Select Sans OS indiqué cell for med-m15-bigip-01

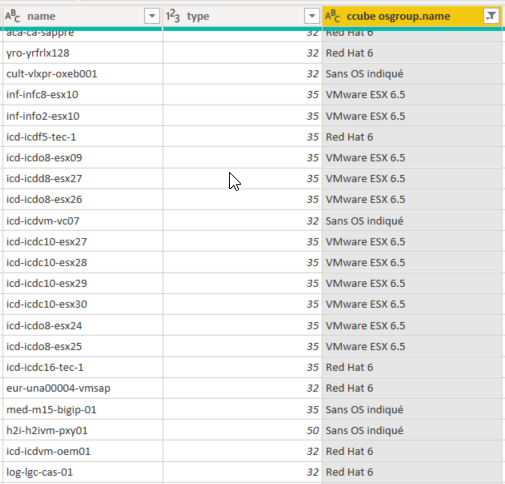point(412,409)
